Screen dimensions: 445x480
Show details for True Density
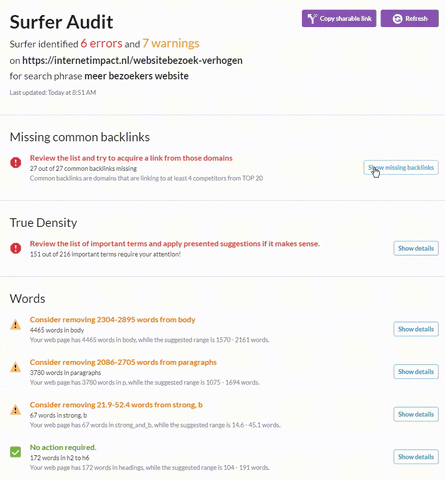point(416,248)
